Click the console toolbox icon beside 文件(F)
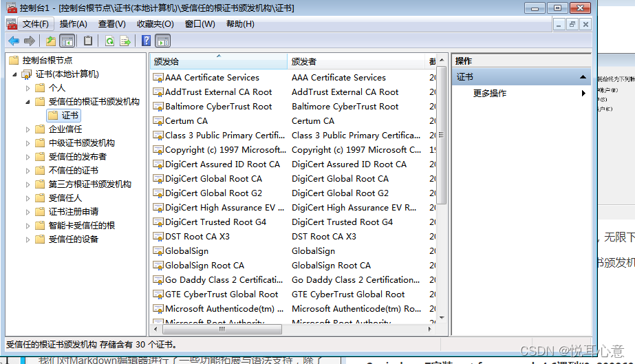Image resolution: width=635 pixels, height=364 pixels. (12, 24)
